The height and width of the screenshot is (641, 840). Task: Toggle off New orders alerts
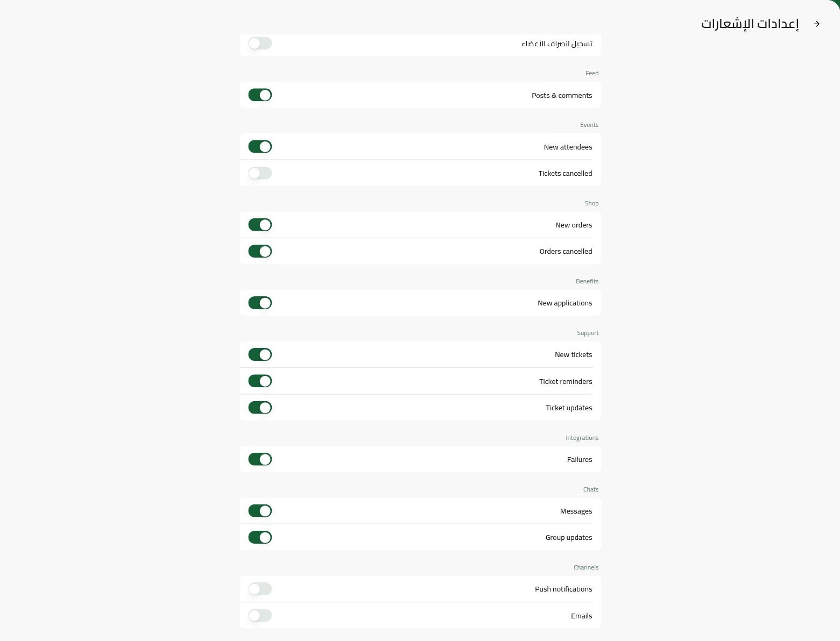[x=260, y=225]
